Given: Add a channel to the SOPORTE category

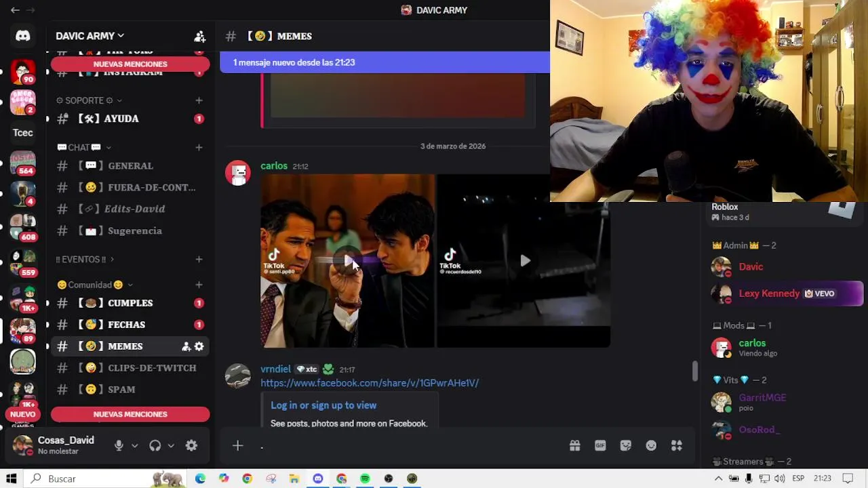Looking at the screenshot, I should pyautogui.click(x=199, y=100).
